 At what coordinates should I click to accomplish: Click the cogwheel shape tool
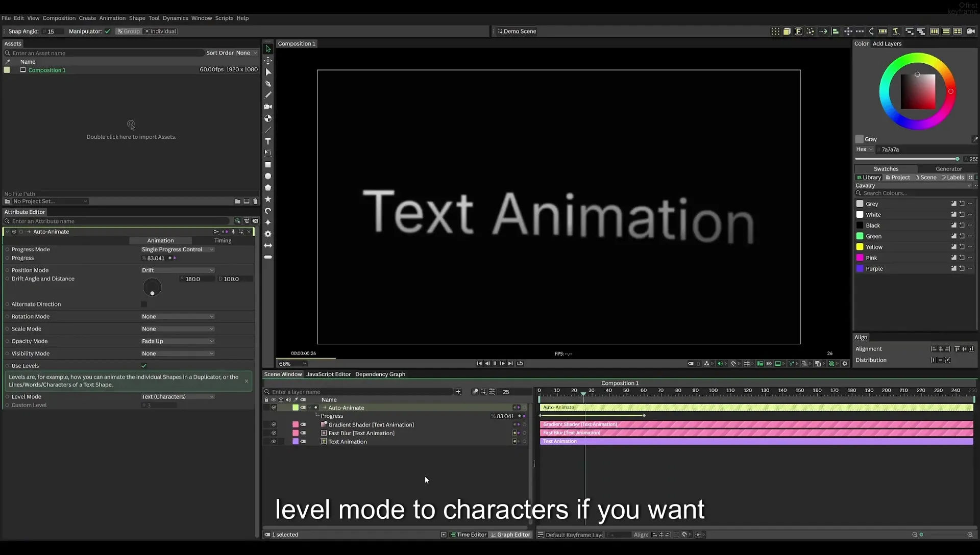[x=268, y=234]
